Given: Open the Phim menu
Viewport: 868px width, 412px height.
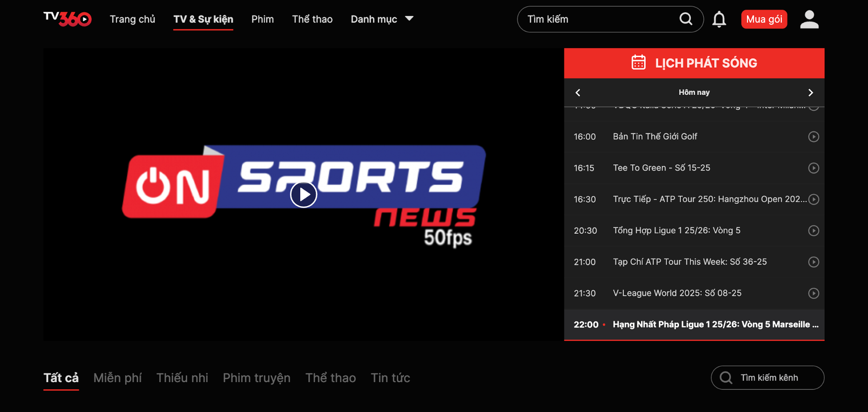Looking at the screenshot, I should click(262, 19).
